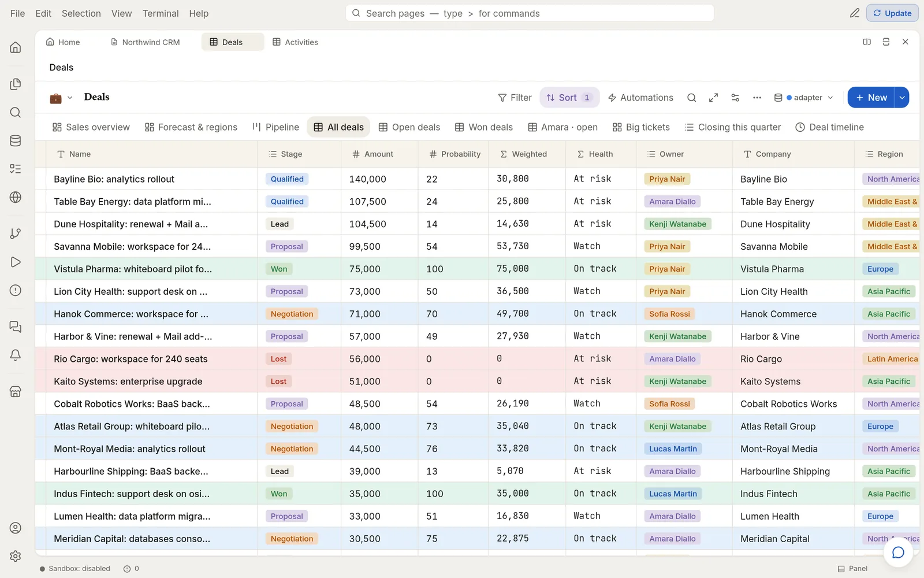
Task: Expand the New button dropdown arrow
Action: 902,98
